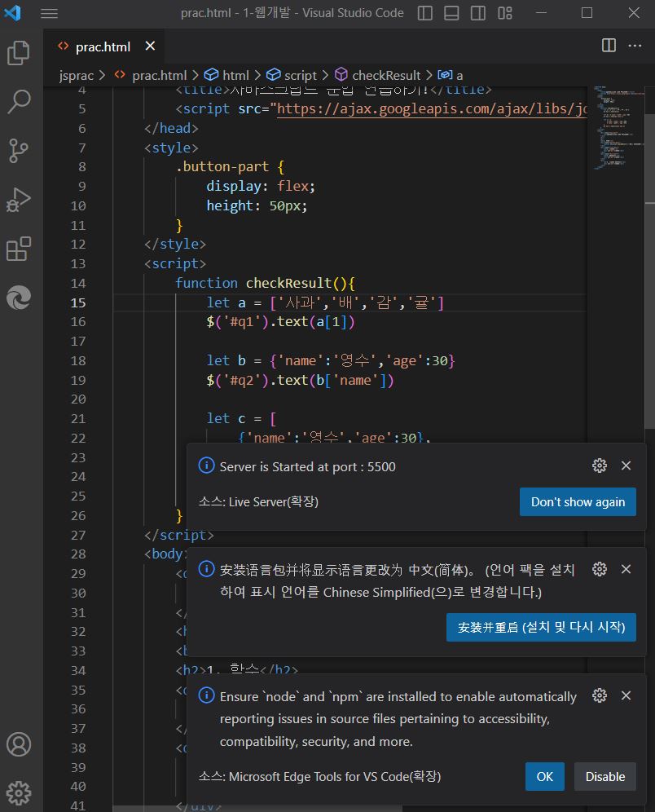This screenshot has height=812, width=655.
Task: Open the Run and Debug view
Action: [x=19, y=200]
